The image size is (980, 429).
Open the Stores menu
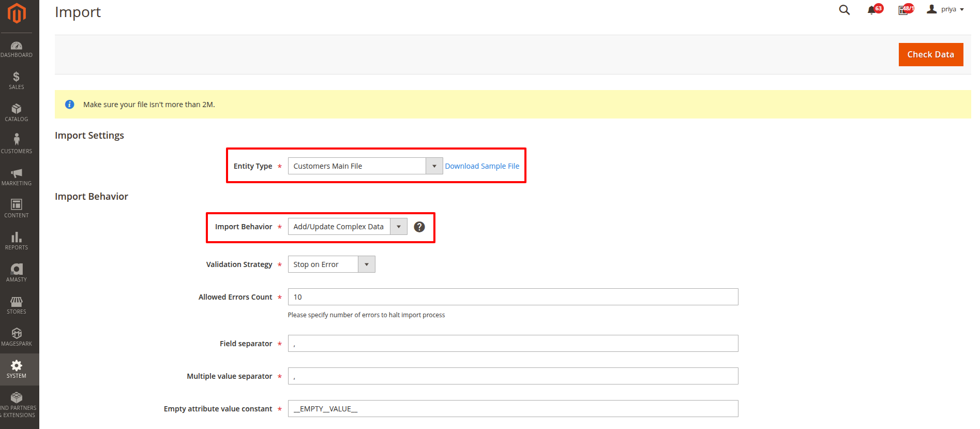click(17, 305)
